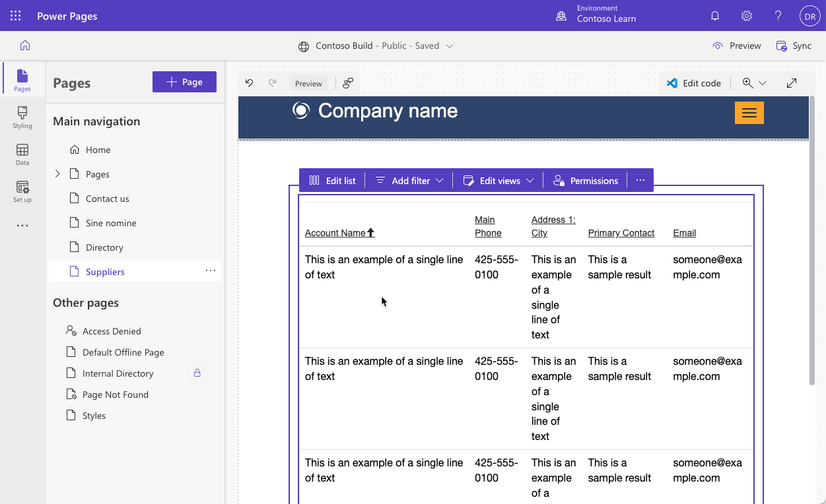The image size is (826, 504).
Task: Click the + Page button
Action: coord(184,81)
